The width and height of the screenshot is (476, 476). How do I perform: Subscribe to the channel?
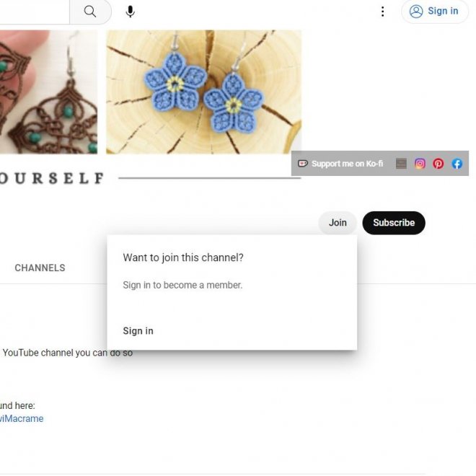click(x=394, y=223)
